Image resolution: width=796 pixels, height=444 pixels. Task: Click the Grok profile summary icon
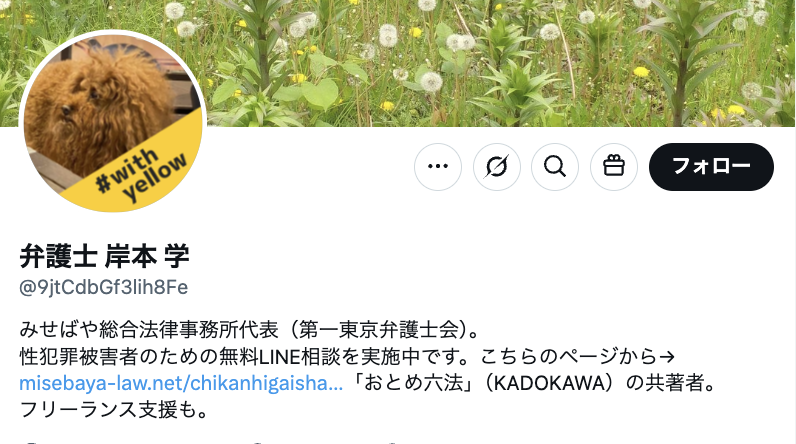click(496, 166)
